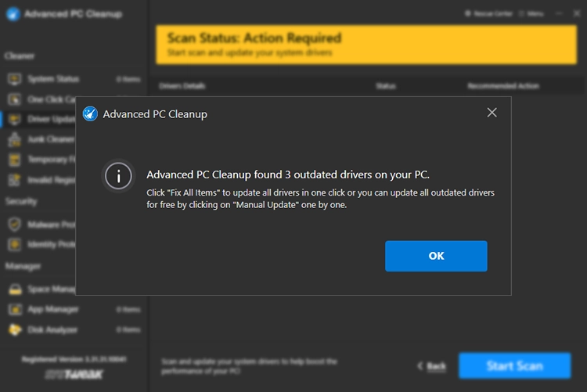Image resolution: width=587 pixels, height=392 pixels.
Task: Close the Advanced PC Cleanup dialog
Action: [x=492, y=113]
